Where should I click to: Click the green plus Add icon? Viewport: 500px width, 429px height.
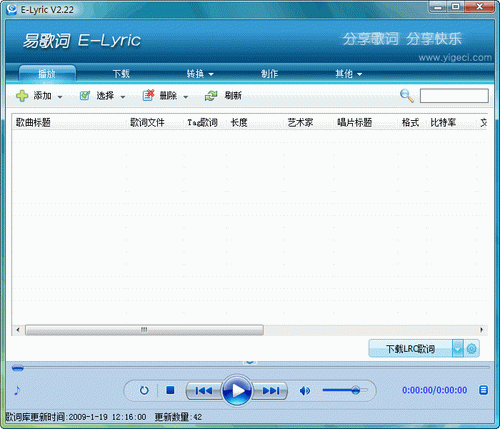[22, 96]
